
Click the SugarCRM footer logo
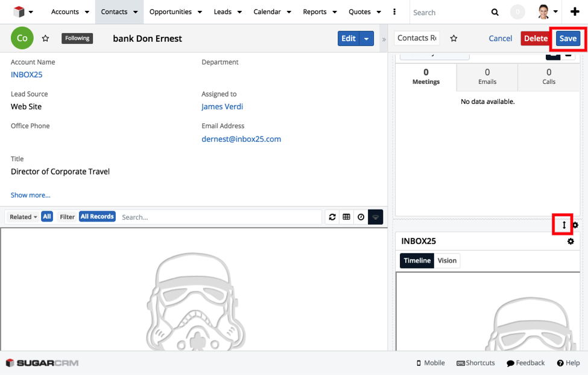[x=42, y=363]
